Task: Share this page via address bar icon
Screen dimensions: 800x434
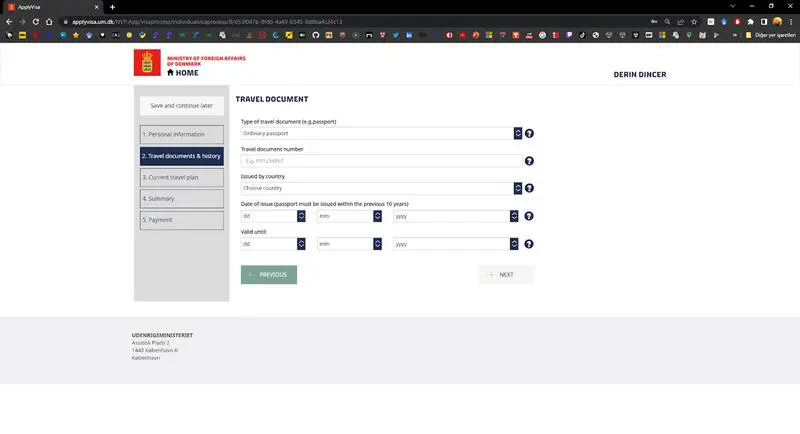Action: click(680, 22)
